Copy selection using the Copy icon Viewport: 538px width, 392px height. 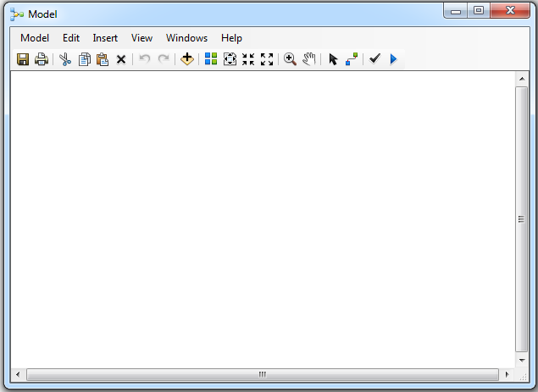84,59
